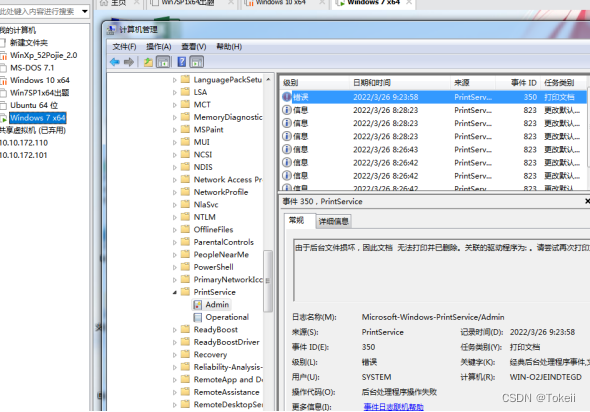Viewport: 590px width, 412px height.
Task: Expand the RemoteAssistance tree node
Action: (x=175, y=392)
